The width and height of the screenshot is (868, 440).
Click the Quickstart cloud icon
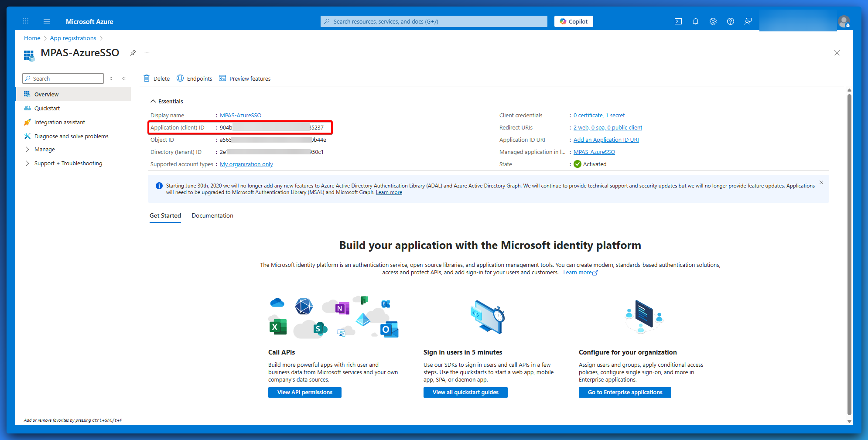[x=27, y=108]
